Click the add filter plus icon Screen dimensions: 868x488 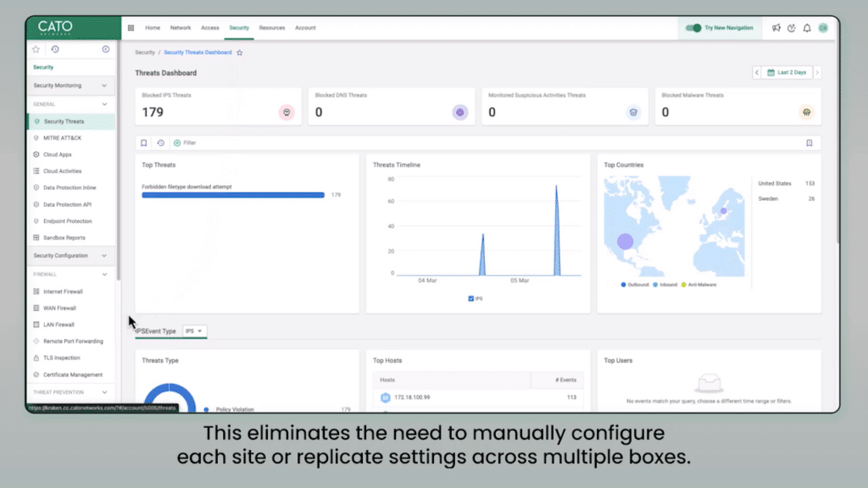tap(177, 143)
